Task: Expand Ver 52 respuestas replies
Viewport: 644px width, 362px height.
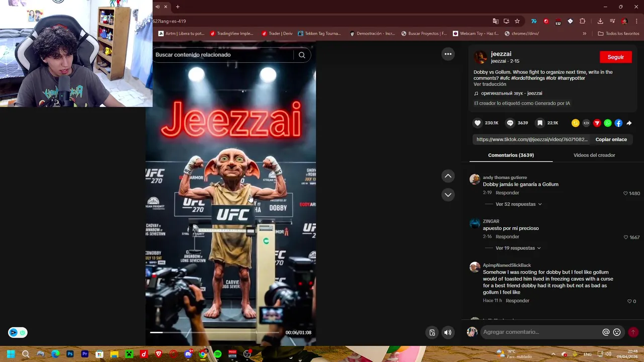Action: click(518, 204)
